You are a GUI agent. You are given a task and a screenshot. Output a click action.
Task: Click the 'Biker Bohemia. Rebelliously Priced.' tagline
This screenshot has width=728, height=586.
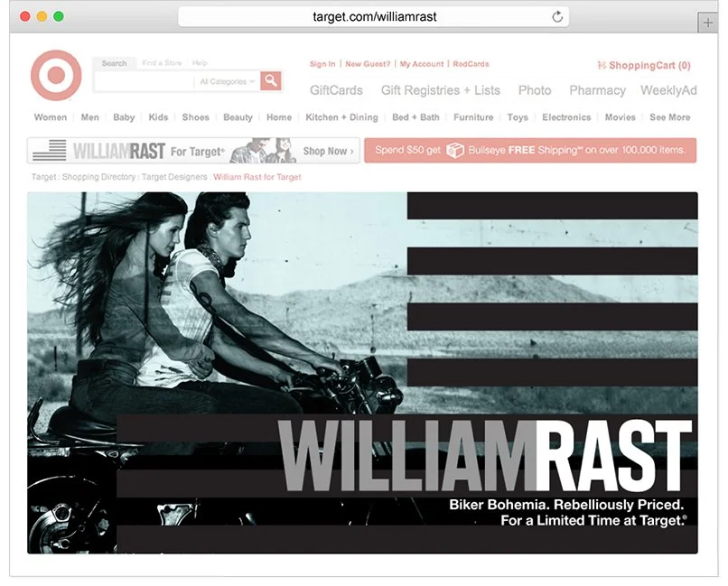tap(566, 505)
